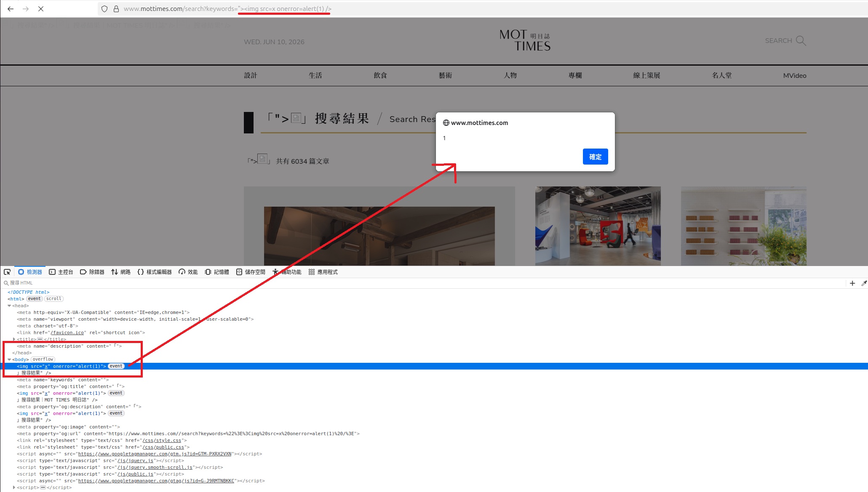Click the browser forward arrow
This screenshot has width=868, height=492.
[x=26, y=9]
